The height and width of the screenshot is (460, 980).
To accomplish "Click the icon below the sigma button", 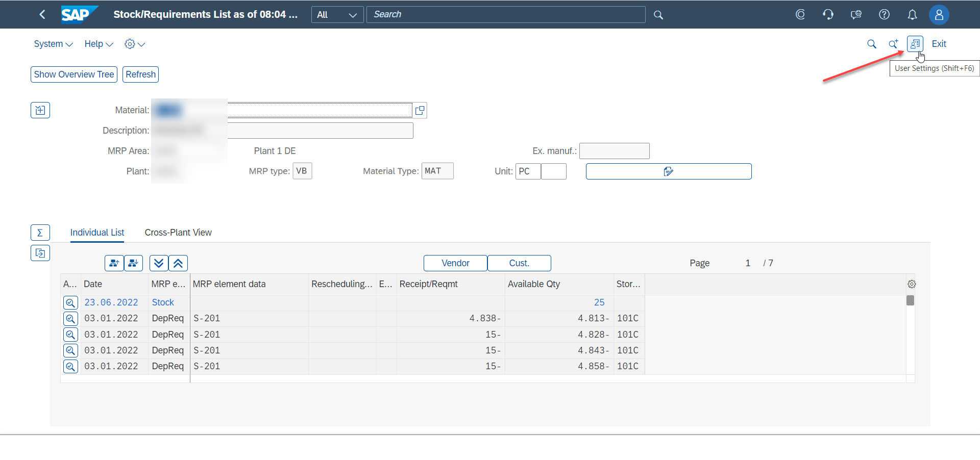I will pos(40,253).
